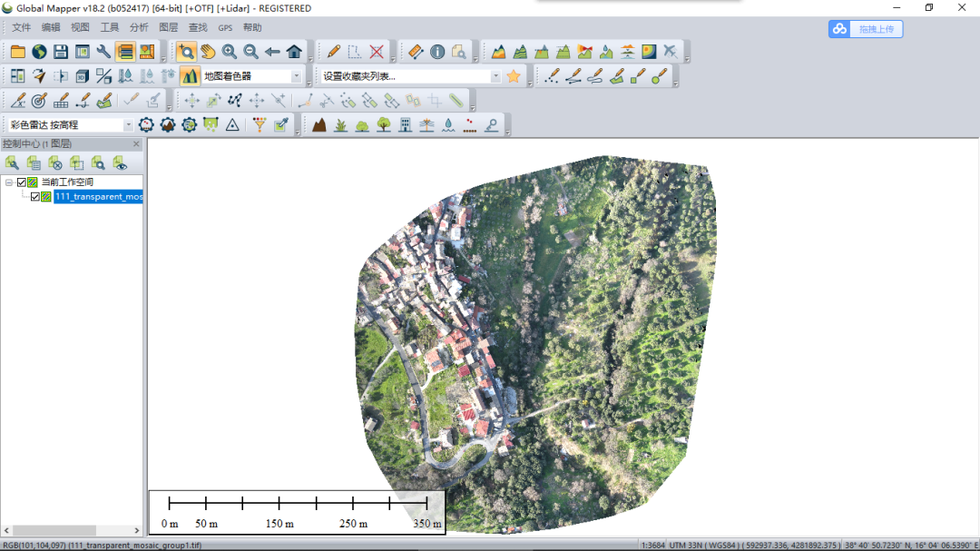The width and height of the screenshot is (980, 551).
Task: Delete selected features red X icon
Action: (377, 52)
